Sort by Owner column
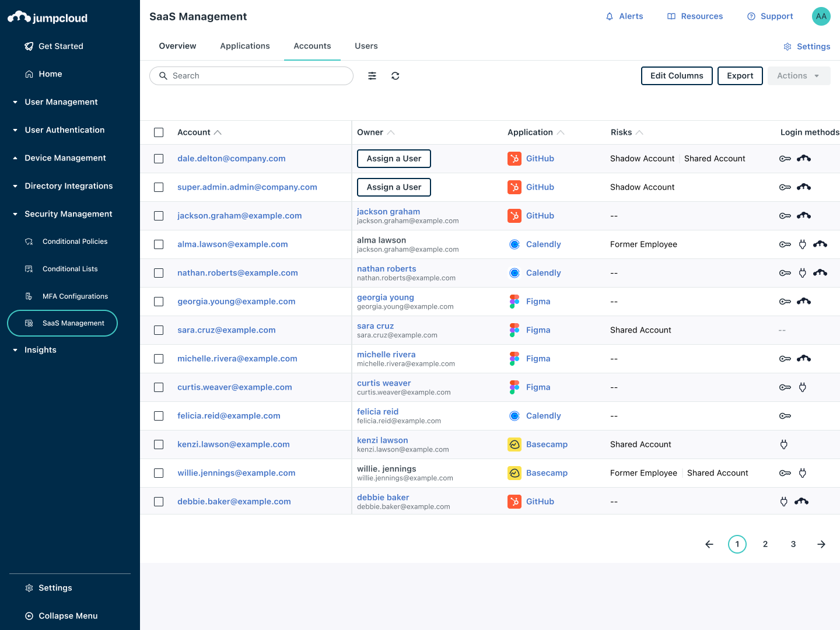 pyautogui.click(x=376, y=132)
